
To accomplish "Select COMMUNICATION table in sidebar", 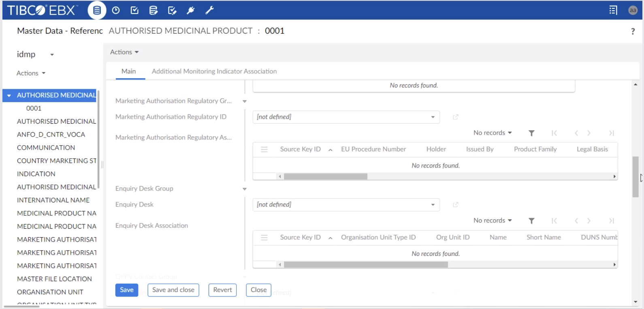I will click(x=46, y=148).
